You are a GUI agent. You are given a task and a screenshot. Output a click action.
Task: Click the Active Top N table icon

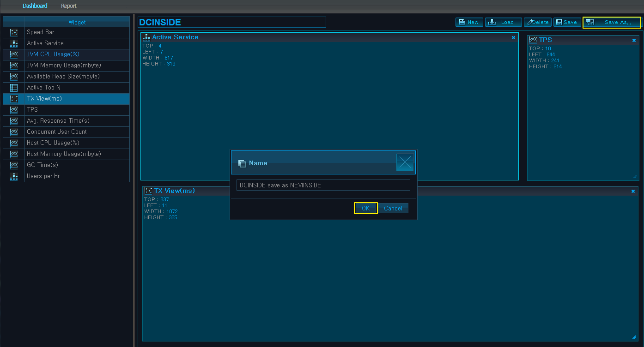[x=14, y=88]
